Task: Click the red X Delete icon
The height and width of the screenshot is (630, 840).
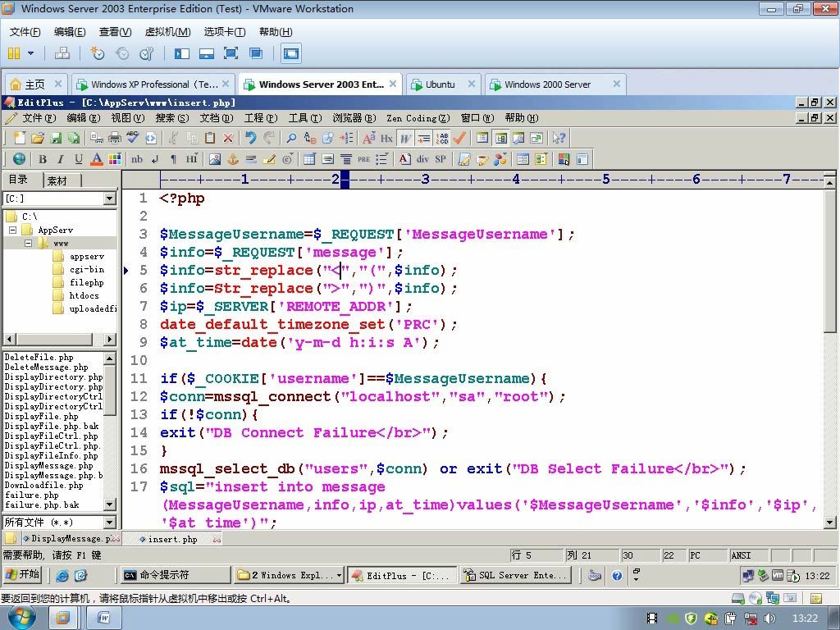Action: (228, 138)
